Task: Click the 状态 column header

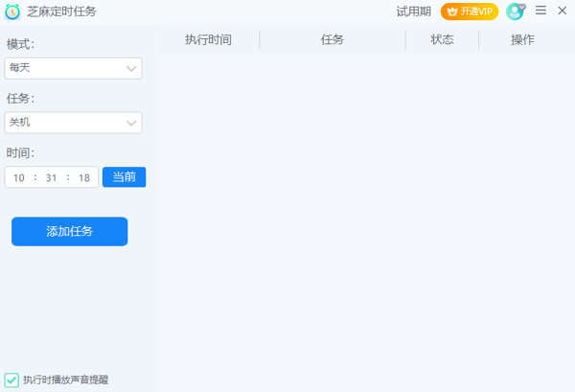Action: (442, 40)
